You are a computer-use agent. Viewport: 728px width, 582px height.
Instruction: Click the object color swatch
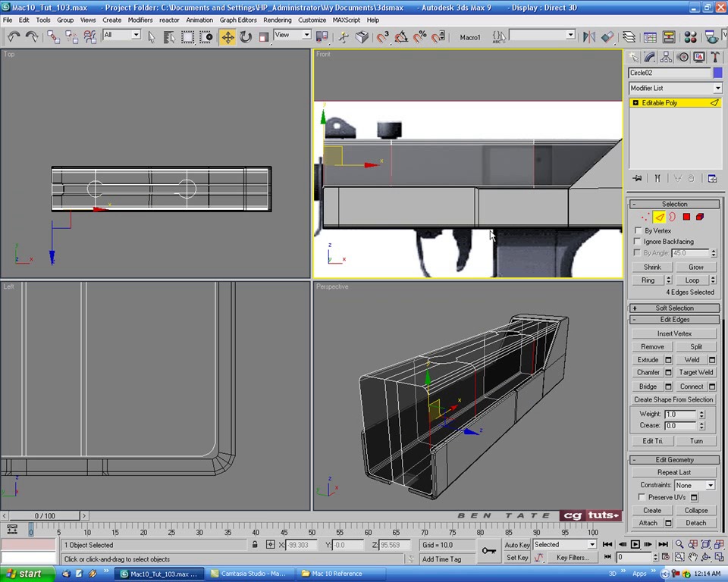[718, 73]
